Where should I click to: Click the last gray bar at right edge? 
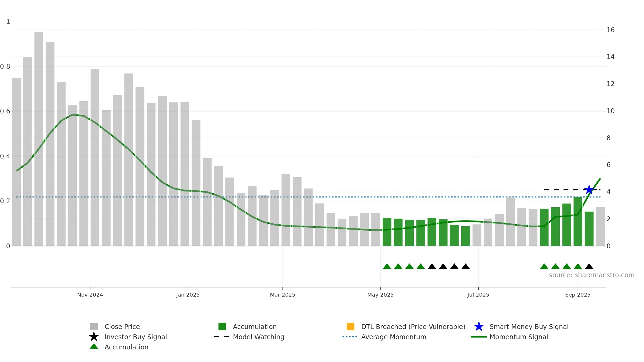pos(600,227)
